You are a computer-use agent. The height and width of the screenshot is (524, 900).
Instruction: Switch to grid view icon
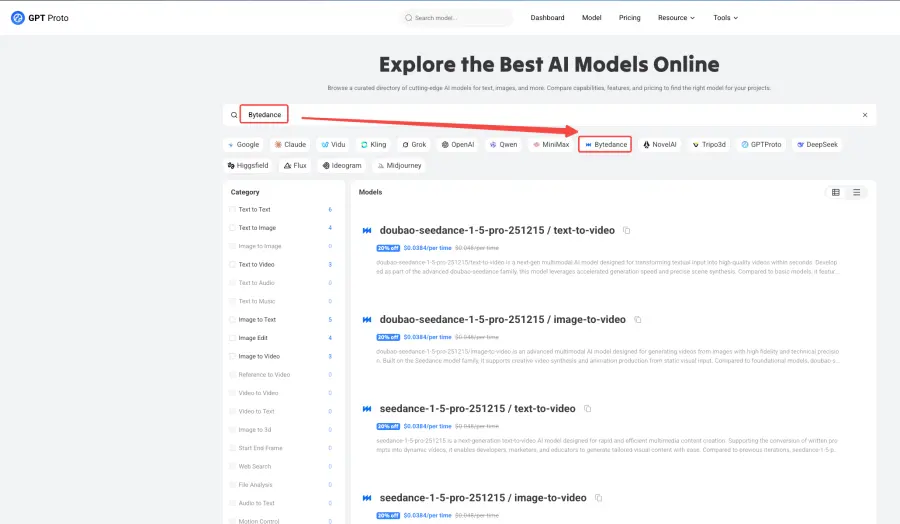tap(836, 192)
